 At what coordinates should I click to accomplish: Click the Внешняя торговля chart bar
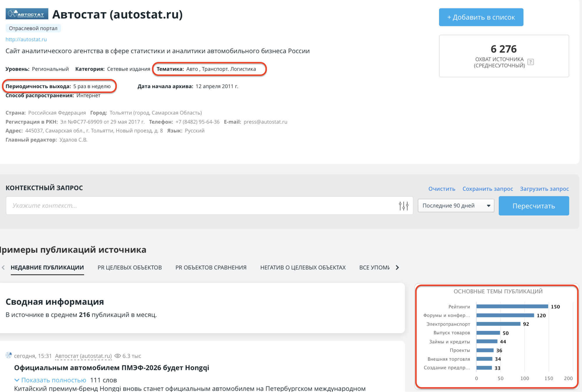point(484,359)
